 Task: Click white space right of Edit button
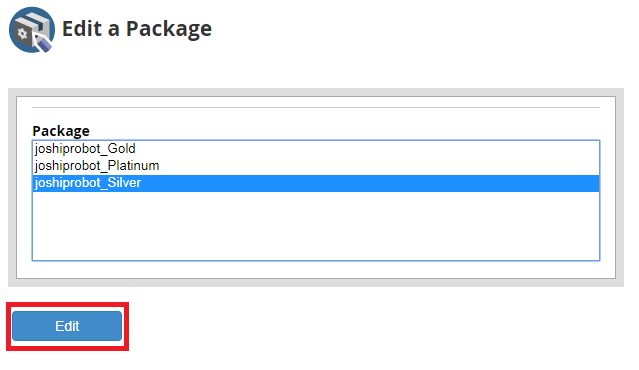click(x=367, y=326)
